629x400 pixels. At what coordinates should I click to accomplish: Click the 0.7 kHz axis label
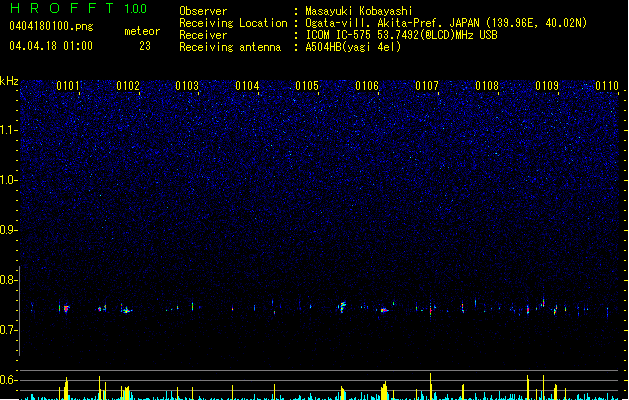pos(8,330)
